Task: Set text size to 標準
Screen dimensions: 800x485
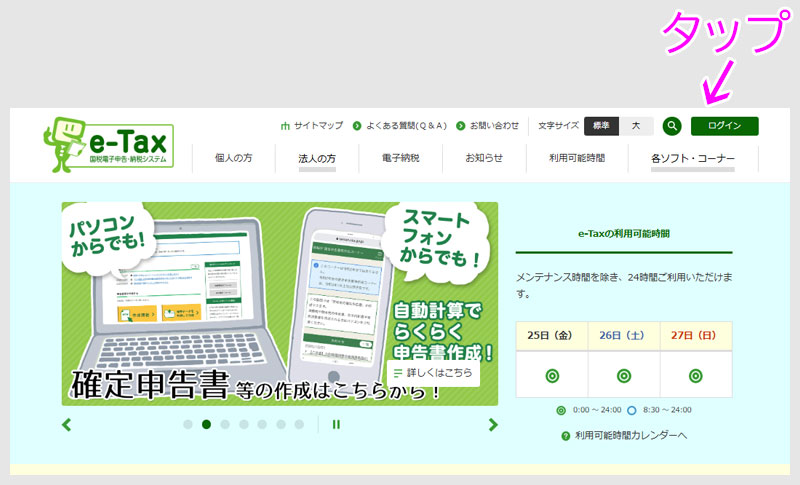Action: coord(602,126)
